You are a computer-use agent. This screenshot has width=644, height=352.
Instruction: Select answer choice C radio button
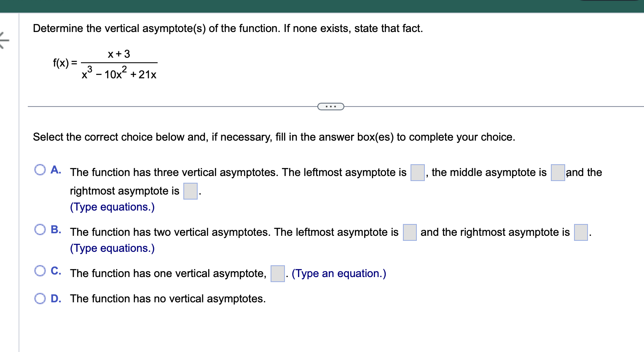40,271
